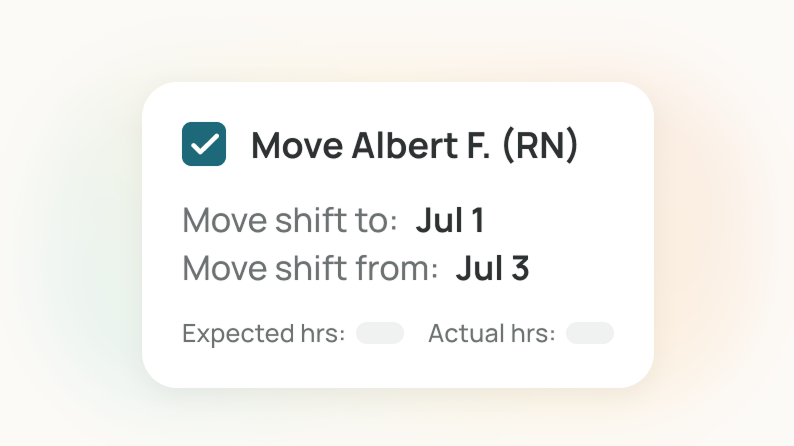Click the "Expected hrs:" label
This screenshot has height=446, width=794.
(263, 333)
